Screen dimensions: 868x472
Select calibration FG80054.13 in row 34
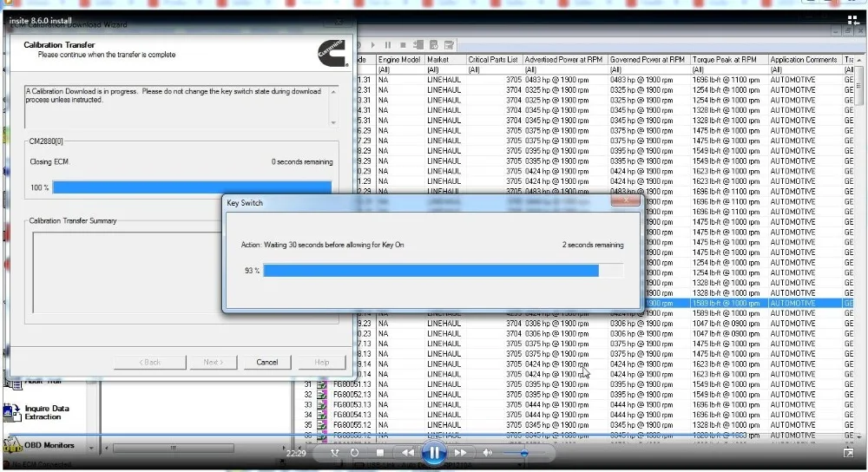coord(352,415)
